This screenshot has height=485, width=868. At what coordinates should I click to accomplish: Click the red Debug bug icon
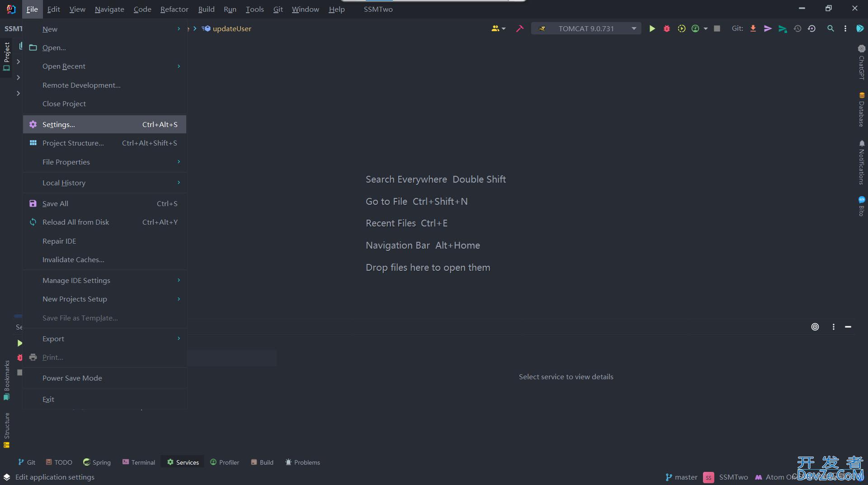point(666,28)
